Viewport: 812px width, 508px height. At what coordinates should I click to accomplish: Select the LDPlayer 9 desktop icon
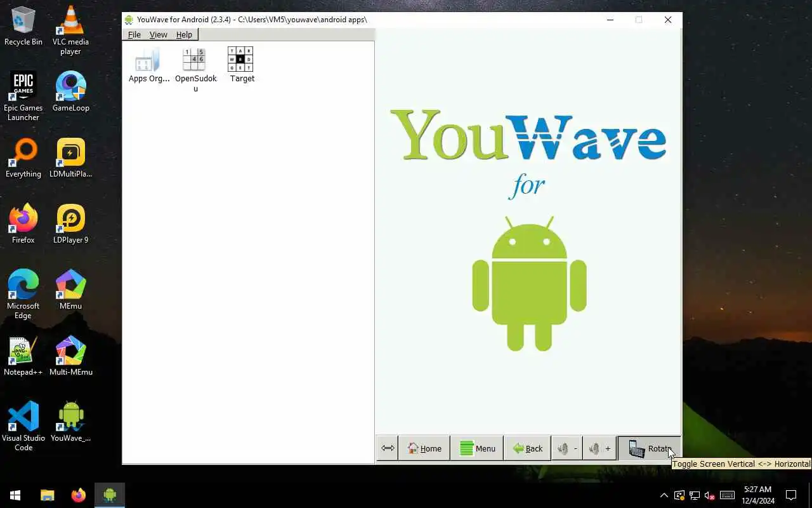point(70,224)
